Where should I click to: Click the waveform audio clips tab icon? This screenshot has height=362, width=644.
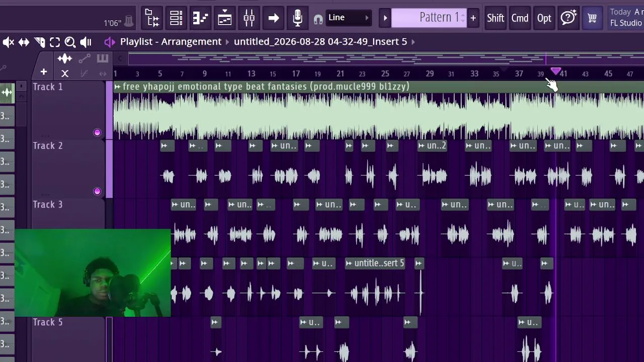[64, 59]
